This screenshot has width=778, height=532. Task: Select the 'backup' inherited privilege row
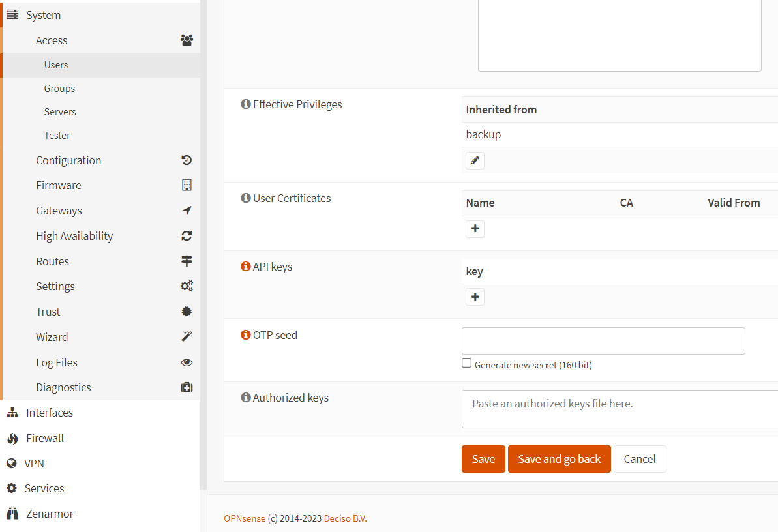click(x=620, y=134)
